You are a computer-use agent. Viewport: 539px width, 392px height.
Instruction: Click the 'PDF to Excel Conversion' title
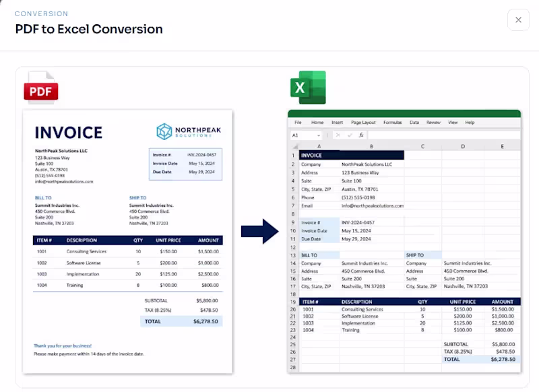click(89, 29)
